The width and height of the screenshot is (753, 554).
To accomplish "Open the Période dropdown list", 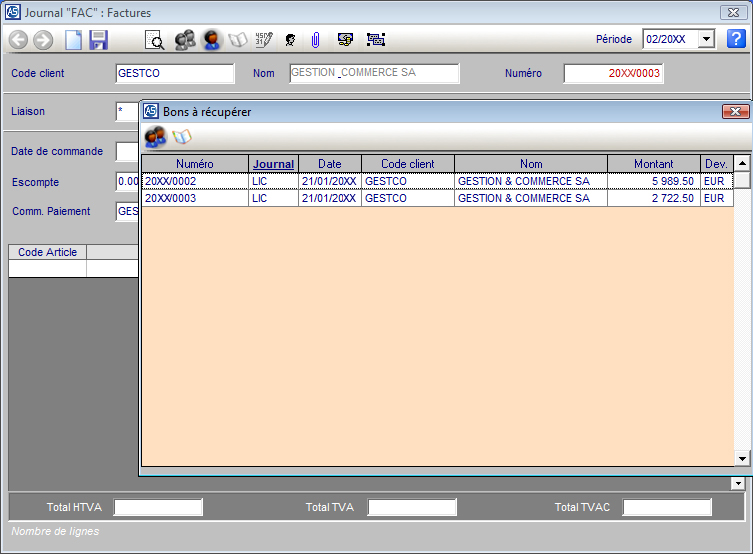I will [x=706, y=39].
